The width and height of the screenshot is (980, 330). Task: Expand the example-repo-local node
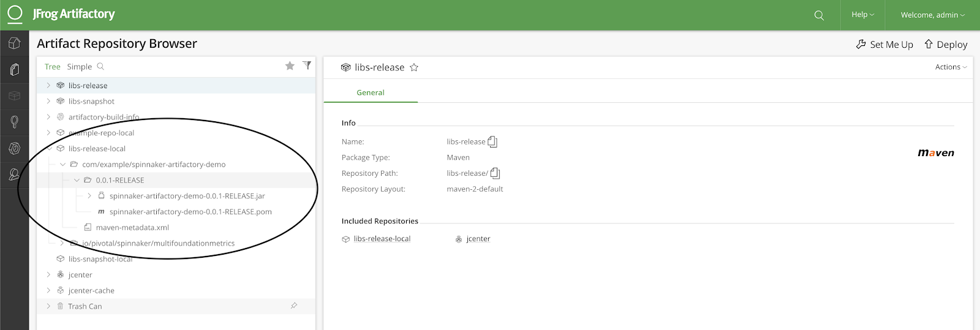pyautogui.click(x=48, y=133)
